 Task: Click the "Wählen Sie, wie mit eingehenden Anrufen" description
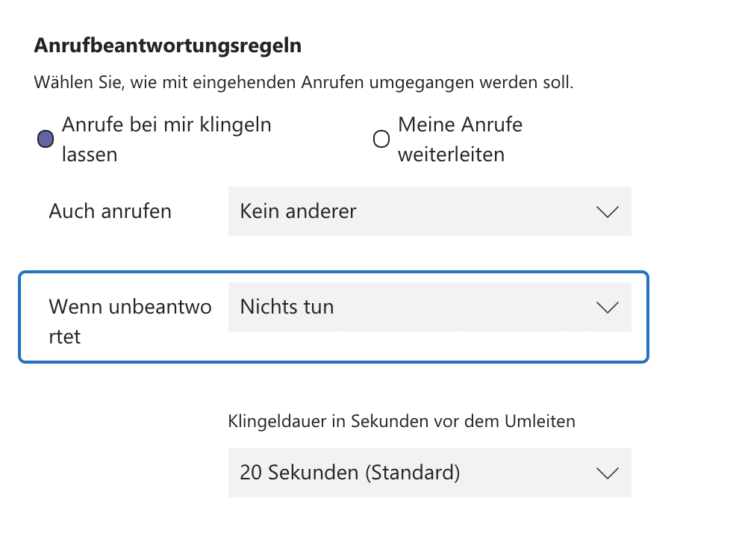[303, 82]
